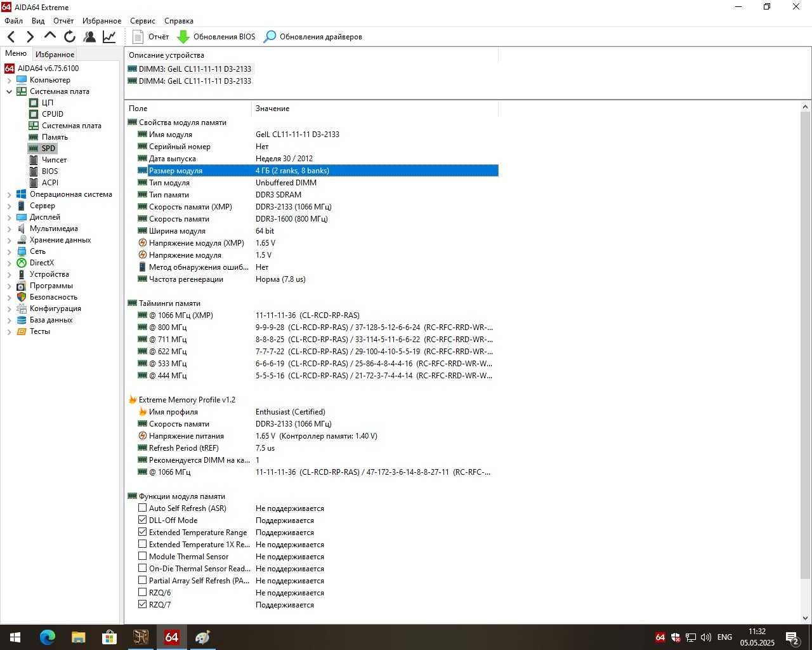
Task: Select the DirectX tree item
Action: [x=42, y=262]
